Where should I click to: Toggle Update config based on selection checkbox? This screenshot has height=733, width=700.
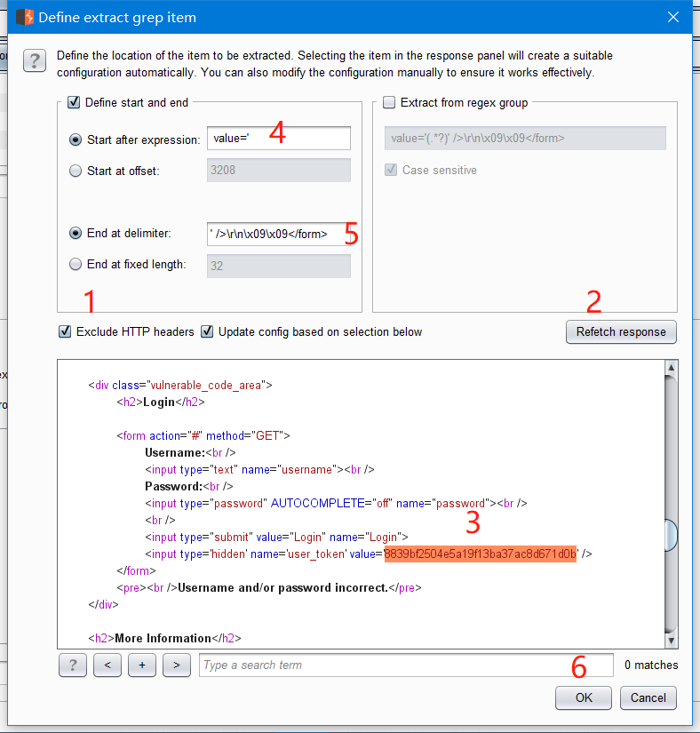tap(207, 331)
